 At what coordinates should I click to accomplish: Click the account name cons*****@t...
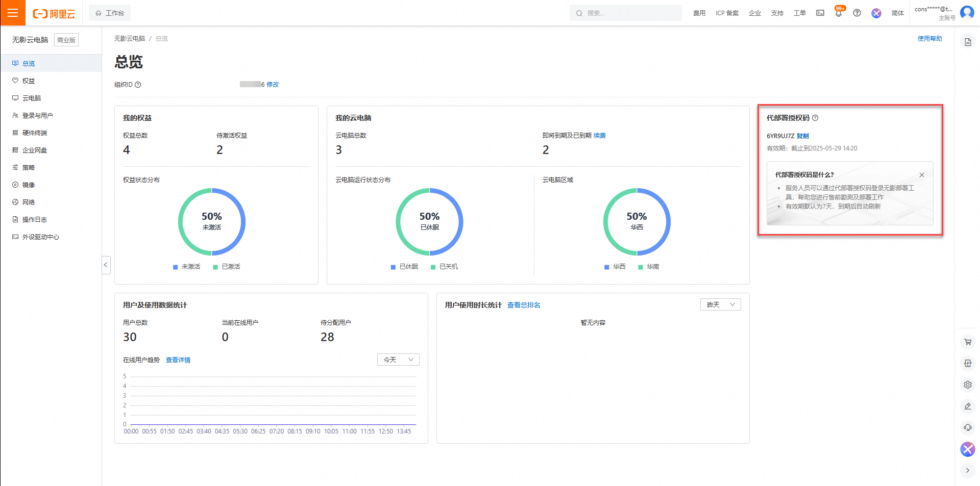tap(933, 9)
